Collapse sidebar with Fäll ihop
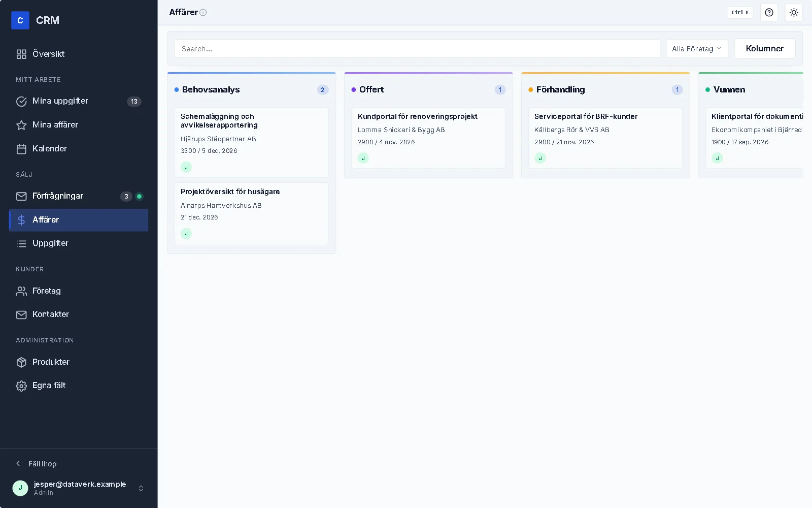 click(x=37, y=464)
